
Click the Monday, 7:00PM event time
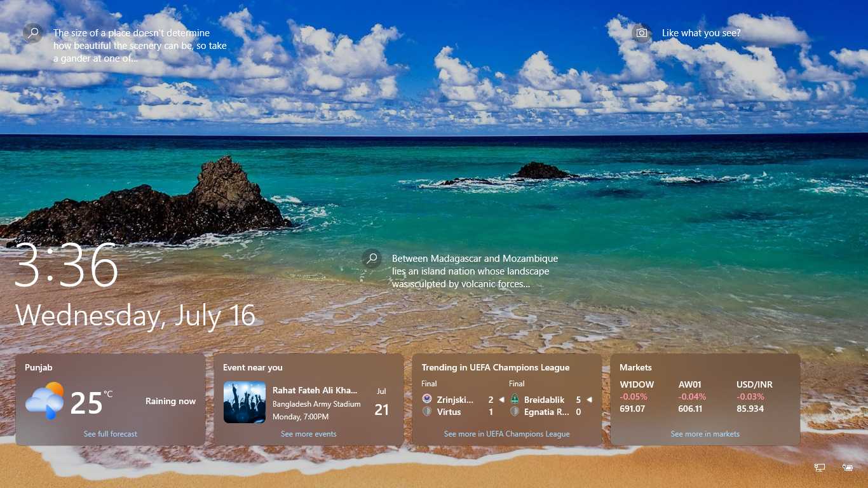301,417
